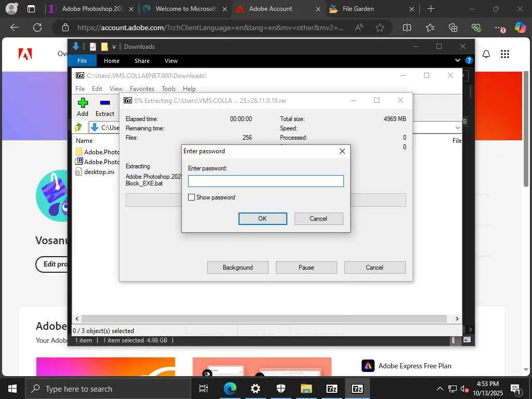Viewport: 532px width, 399px height.
Task: Open View tab in Downloads Explorer ribbon
Action: coord(171,61)
